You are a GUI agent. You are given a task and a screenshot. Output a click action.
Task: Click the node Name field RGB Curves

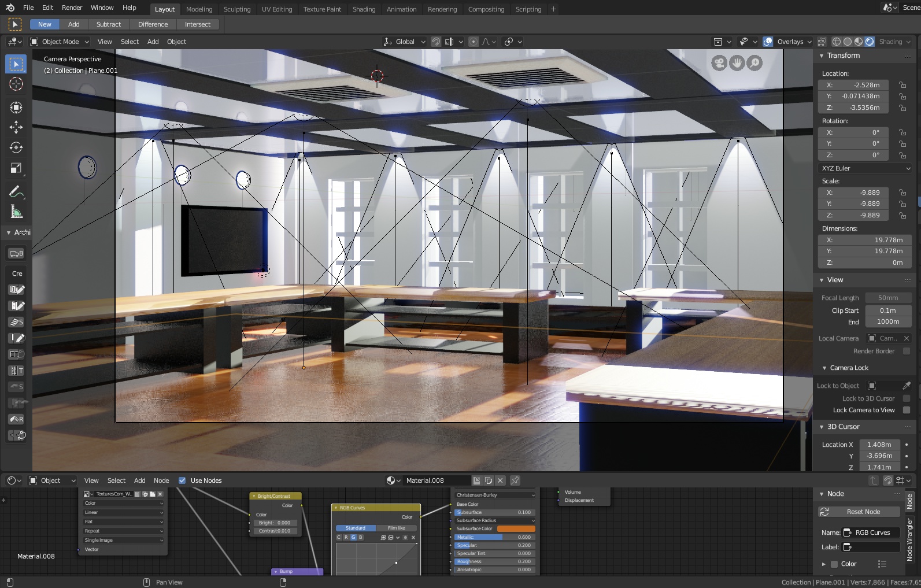pyautogui.click(x=871, y=532)
